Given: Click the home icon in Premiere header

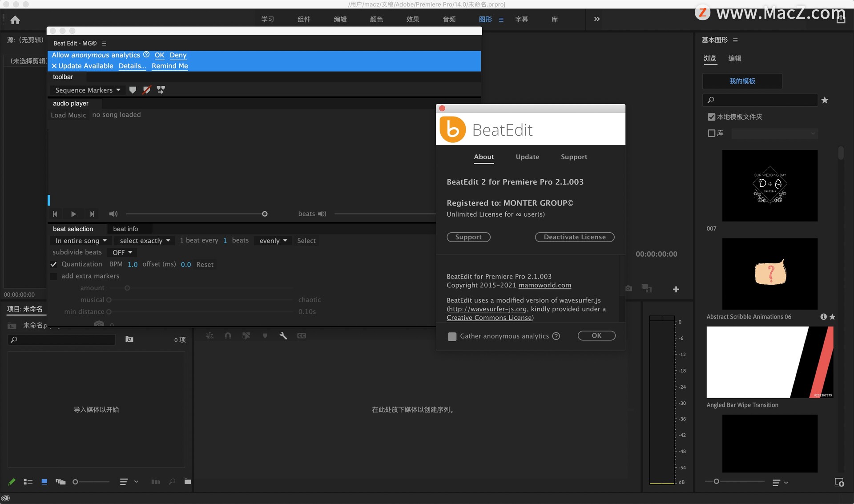Looking at the screenshot, I should 15,20.
